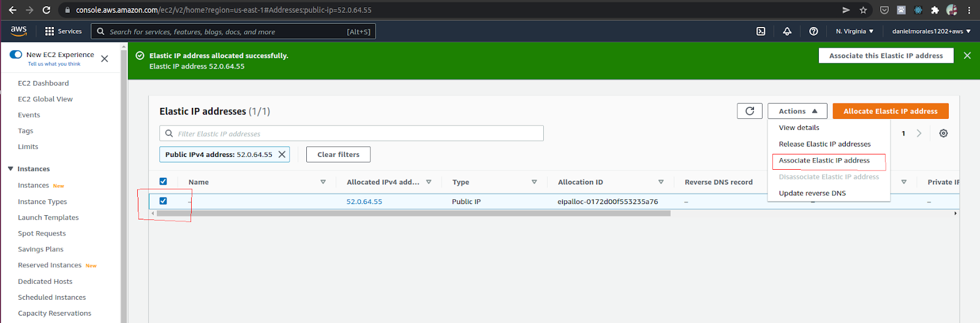
Task: Collapse the Instances sidebar section
Action: [10, 169]
